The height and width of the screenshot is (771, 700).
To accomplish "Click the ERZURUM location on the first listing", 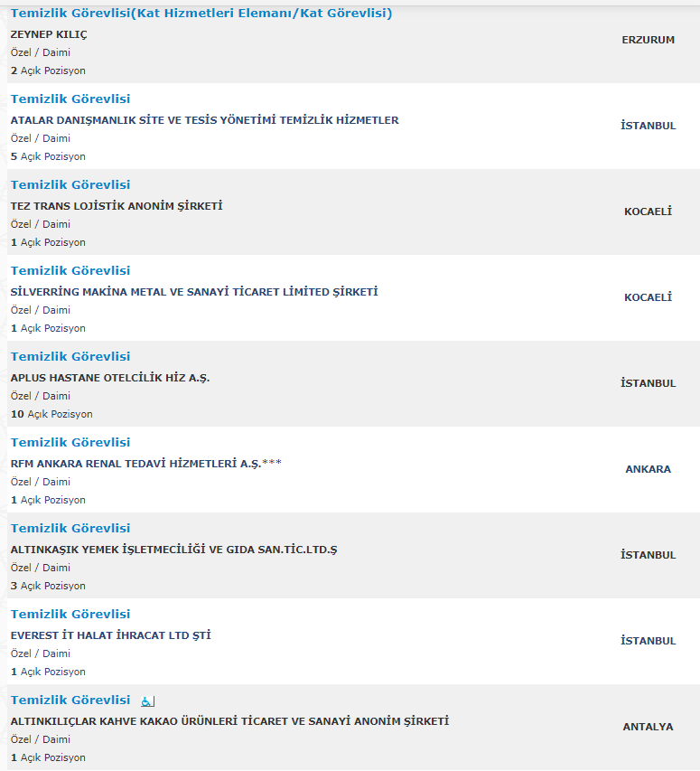I will pos(648,40).
